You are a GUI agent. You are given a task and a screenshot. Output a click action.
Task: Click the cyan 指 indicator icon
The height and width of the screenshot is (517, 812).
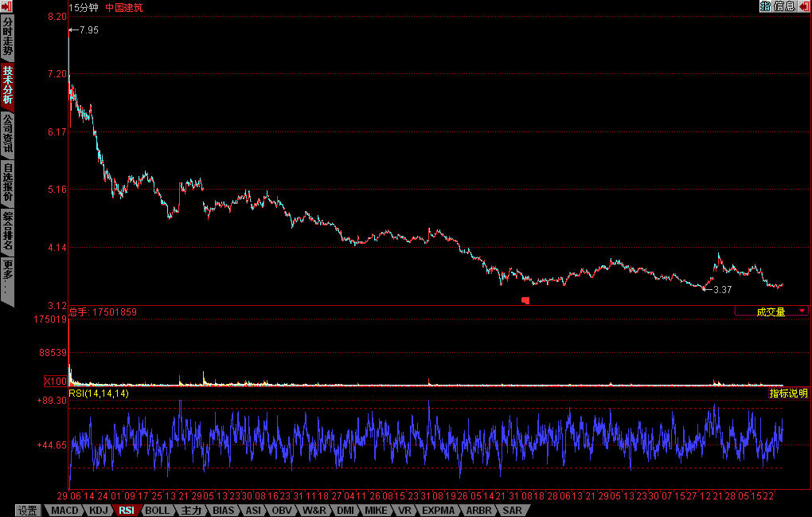coord(765,6)
